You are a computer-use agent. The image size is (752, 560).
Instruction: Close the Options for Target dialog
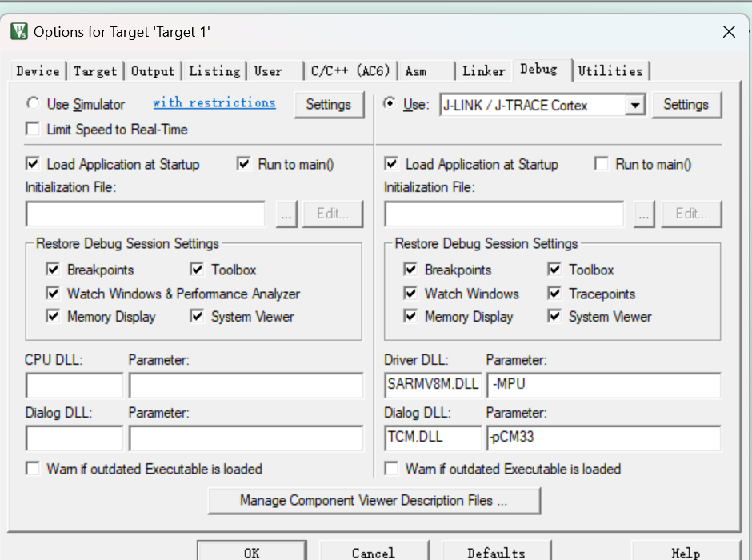(x=729, y=32)
